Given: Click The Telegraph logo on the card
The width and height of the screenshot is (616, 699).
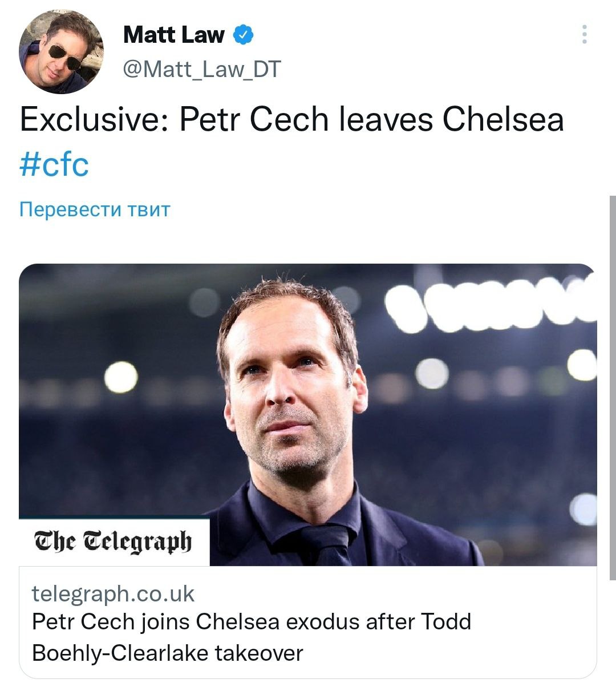Looking at the screenshot, I should (x=114, y=542).
